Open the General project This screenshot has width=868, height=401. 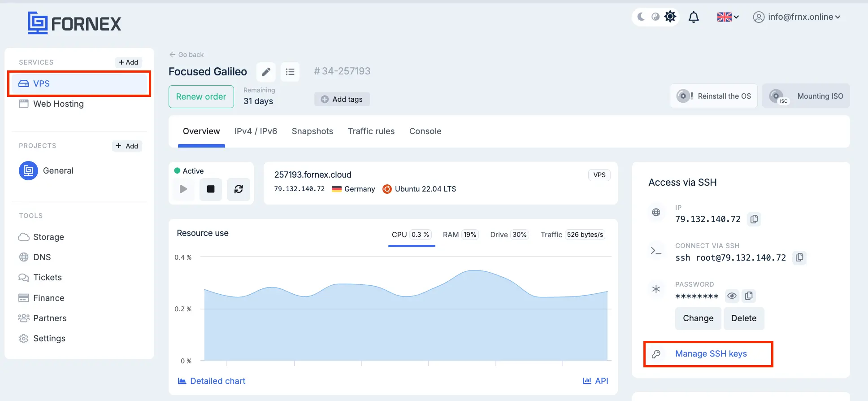(x=46, y=170)
